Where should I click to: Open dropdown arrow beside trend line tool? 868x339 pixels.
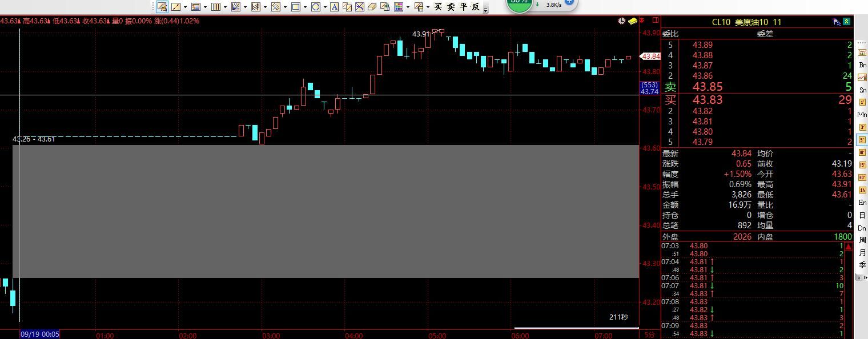(185, 7)
